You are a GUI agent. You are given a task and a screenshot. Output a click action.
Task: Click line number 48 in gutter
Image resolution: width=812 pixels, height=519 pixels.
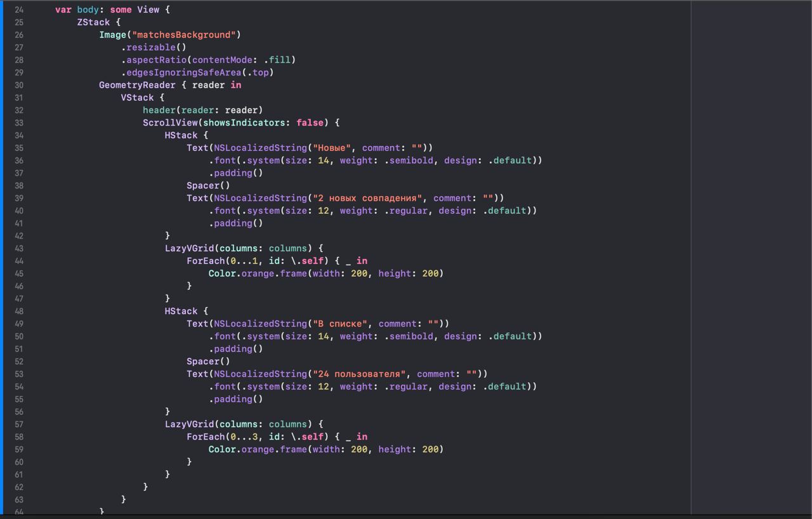[x=18, y=311]
